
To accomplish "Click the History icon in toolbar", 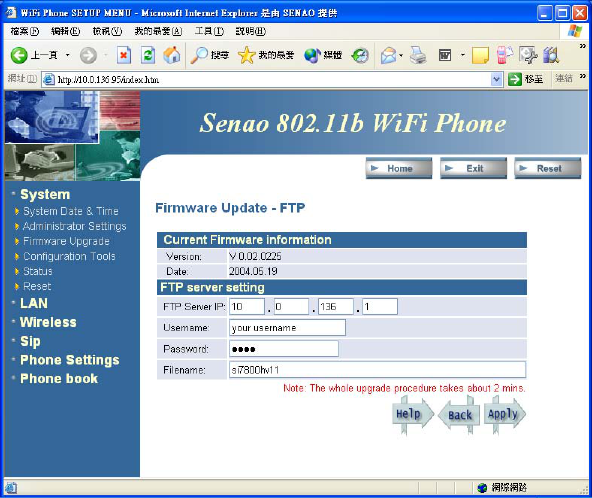I will point(360,56).
